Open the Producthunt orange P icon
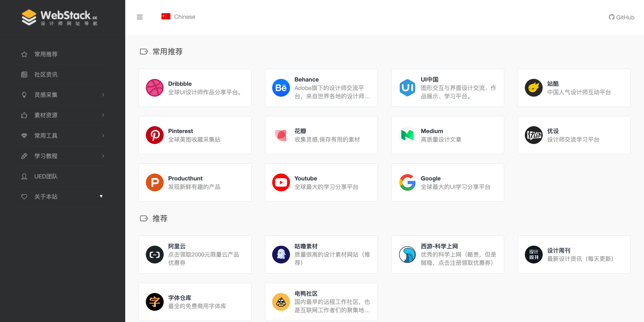Screen dimensions: 644x322 pos(155,182)
